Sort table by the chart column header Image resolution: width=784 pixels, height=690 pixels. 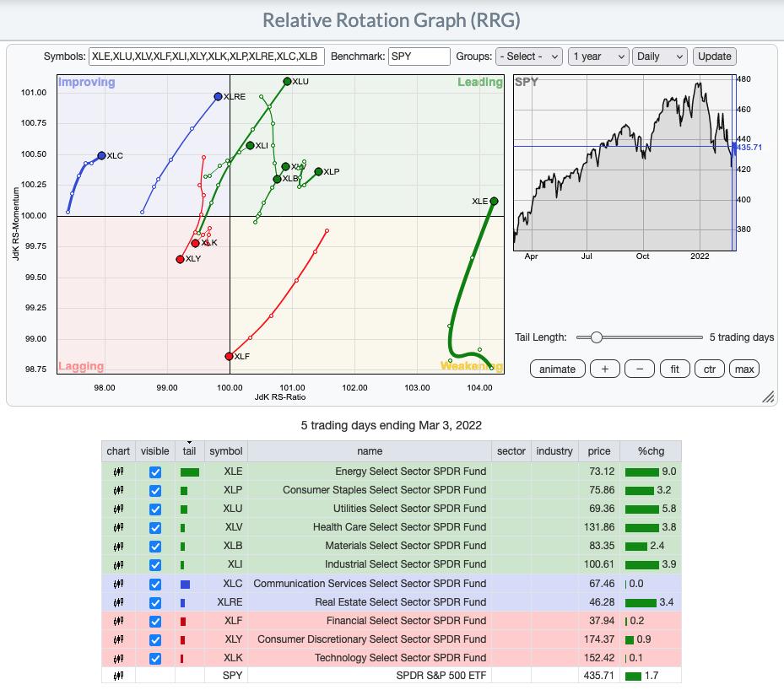click(x=118, y=451)
